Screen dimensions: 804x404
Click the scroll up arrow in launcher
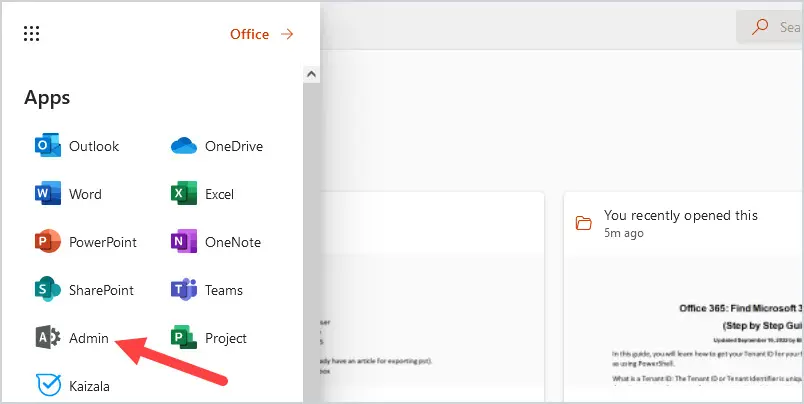(311, 74)
